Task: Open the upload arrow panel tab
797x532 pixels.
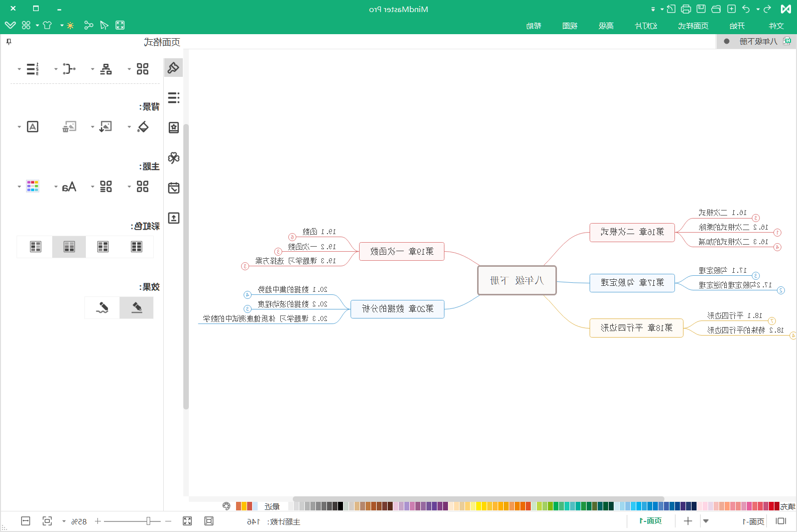Action: coord(173,218)
